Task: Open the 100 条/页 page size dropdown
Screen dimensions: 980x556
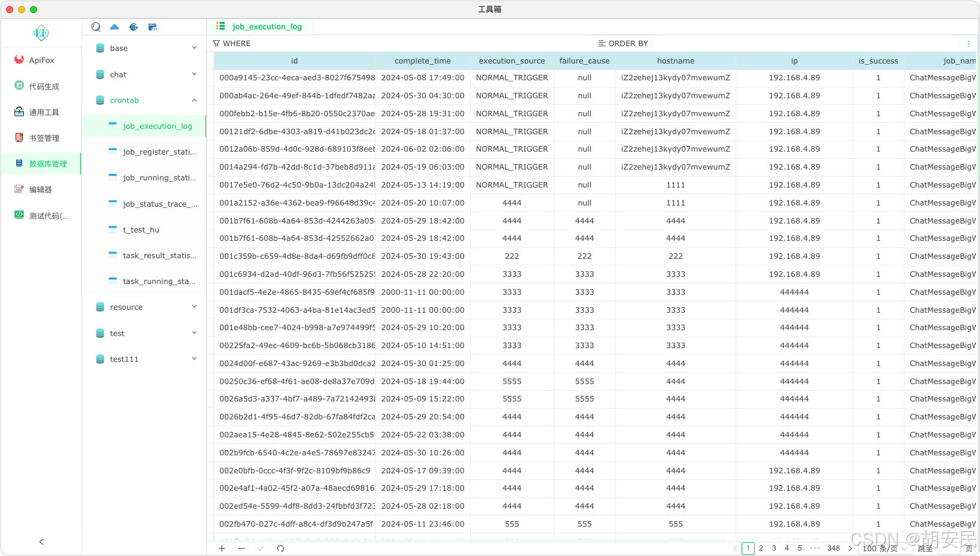Action: pos(885,548)
